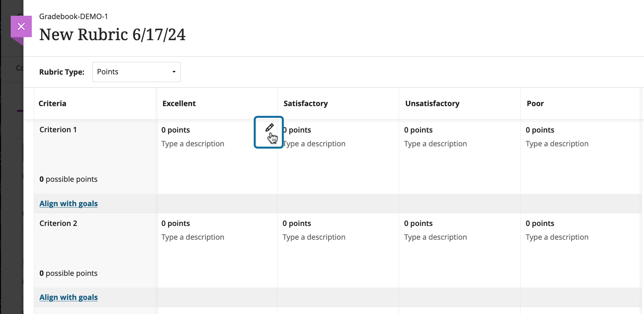Click Criterion 1 Excellent points value

click(175, 130)
